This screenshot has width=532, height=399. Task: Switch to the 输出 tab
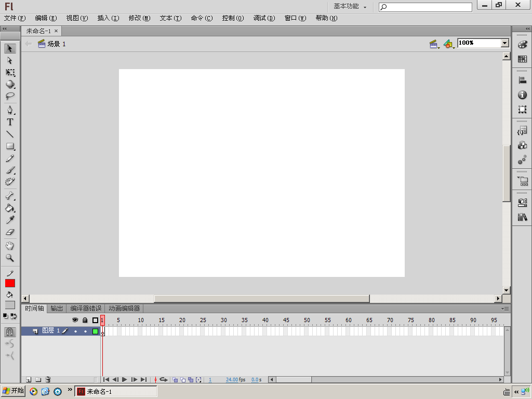coord(57,309)
